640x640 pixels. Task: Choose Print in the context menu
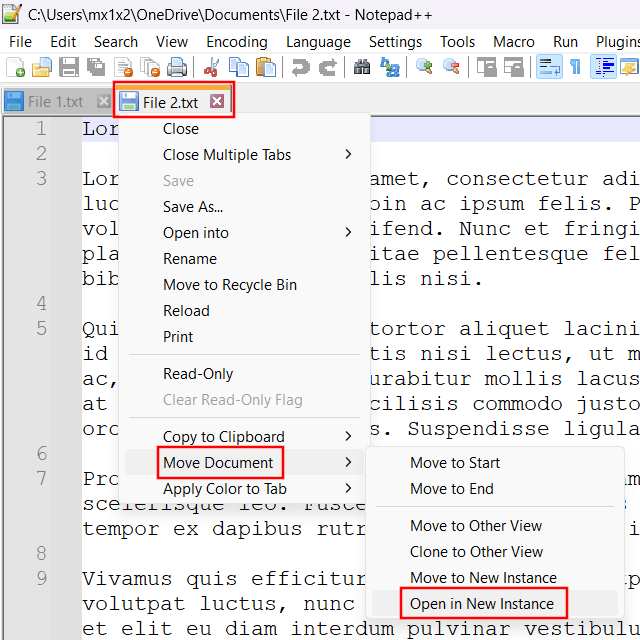(x=244, y=337)
